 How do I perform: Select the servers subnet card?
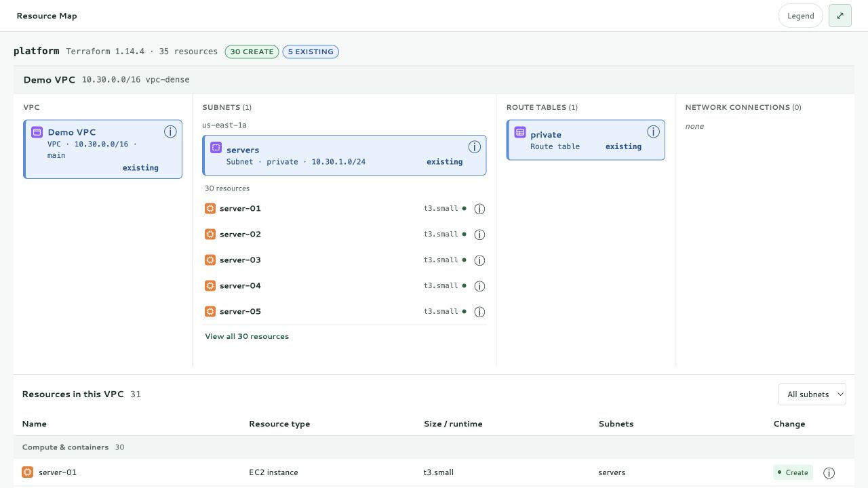click(344, 155)
